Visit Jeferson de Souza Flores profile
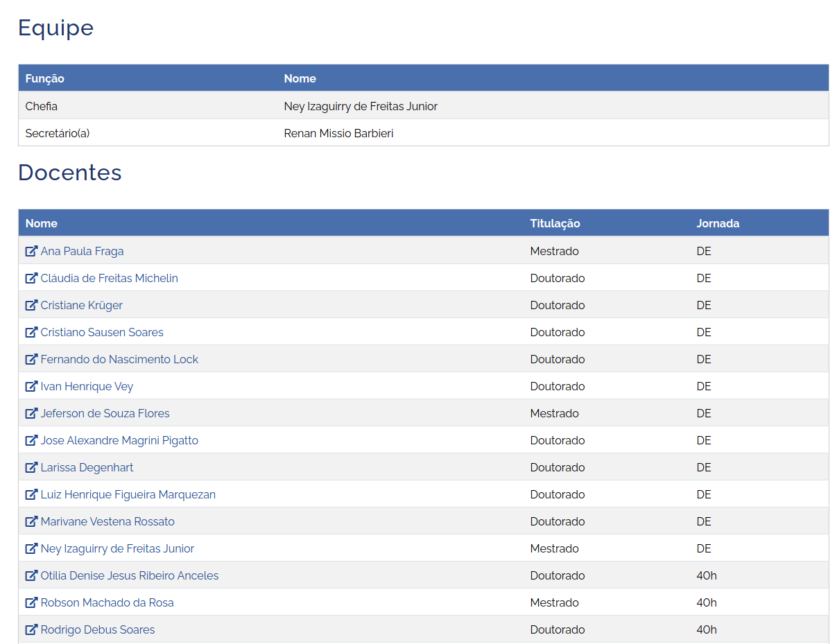Viewport: 837px width, 644px height. [105, 413]
